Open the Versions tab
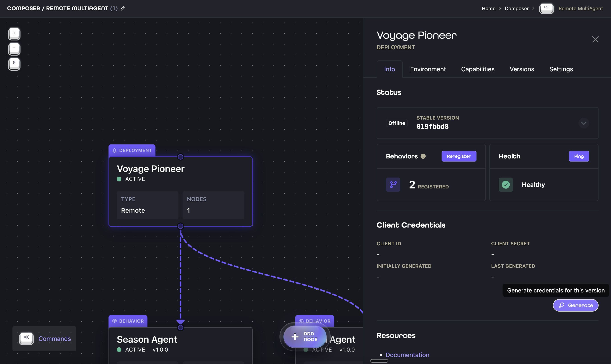This screenshot has width=611, height=364. tap(522, 69)
